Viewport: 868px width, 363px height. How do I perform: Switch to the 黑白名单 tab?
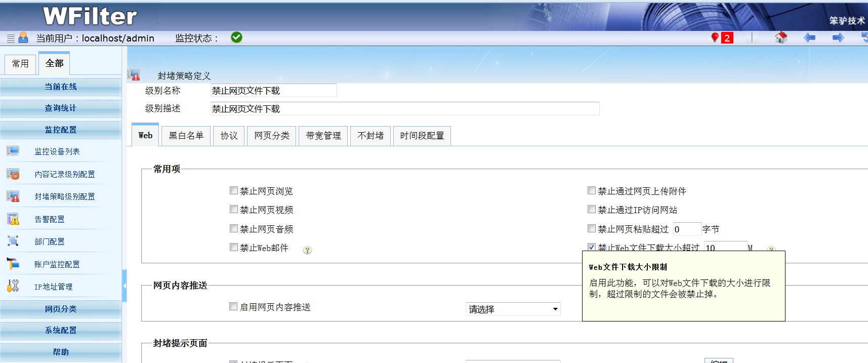186,136
